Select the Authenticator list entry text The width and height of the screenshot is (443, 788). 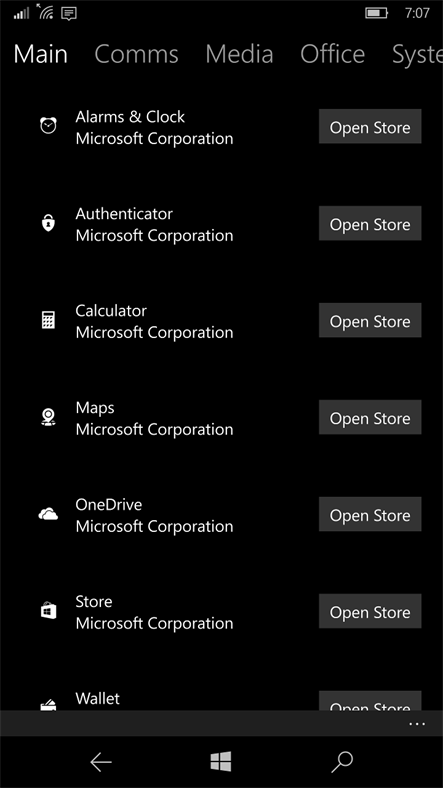(x=124, y=214)
